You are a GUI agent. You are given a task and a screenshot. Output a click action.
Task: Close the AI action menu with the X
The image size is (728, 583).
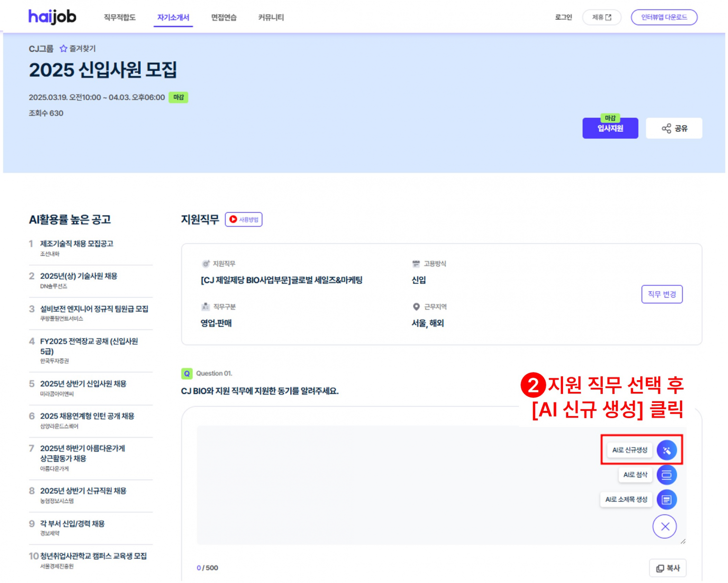point(665,526)
